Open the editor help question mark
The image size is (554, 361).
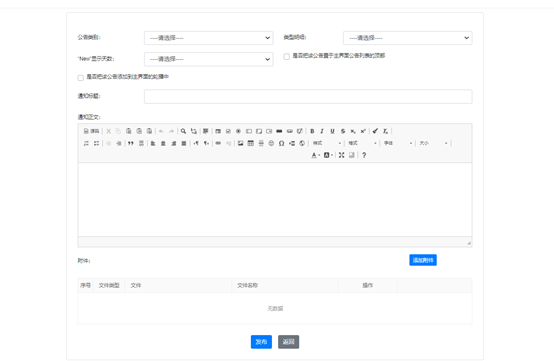coord(364,155)
